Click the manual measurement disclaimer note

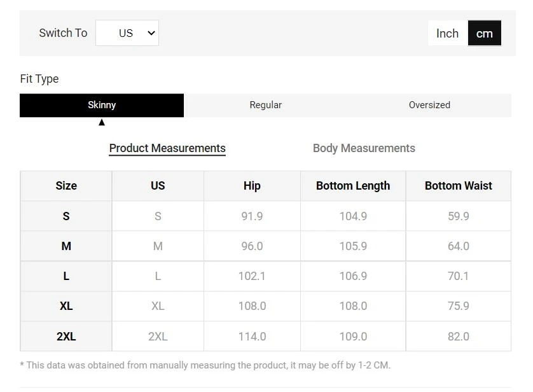coord(205,365)
